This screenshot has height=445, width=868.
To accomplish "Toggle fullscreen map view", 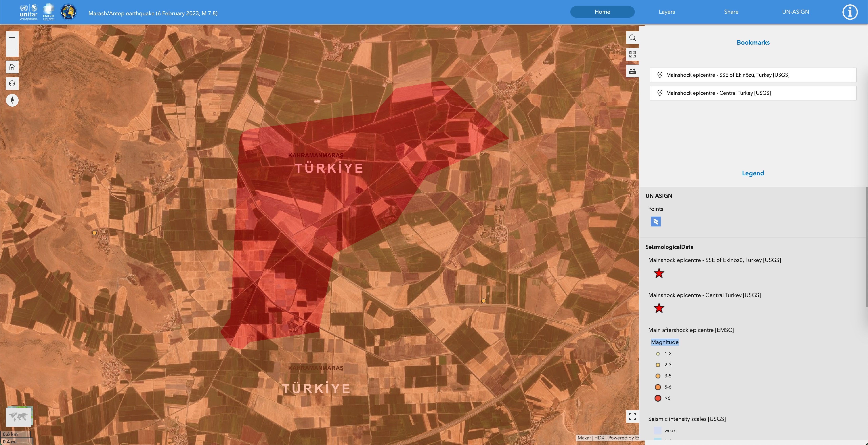I will (x=632, y=416).
